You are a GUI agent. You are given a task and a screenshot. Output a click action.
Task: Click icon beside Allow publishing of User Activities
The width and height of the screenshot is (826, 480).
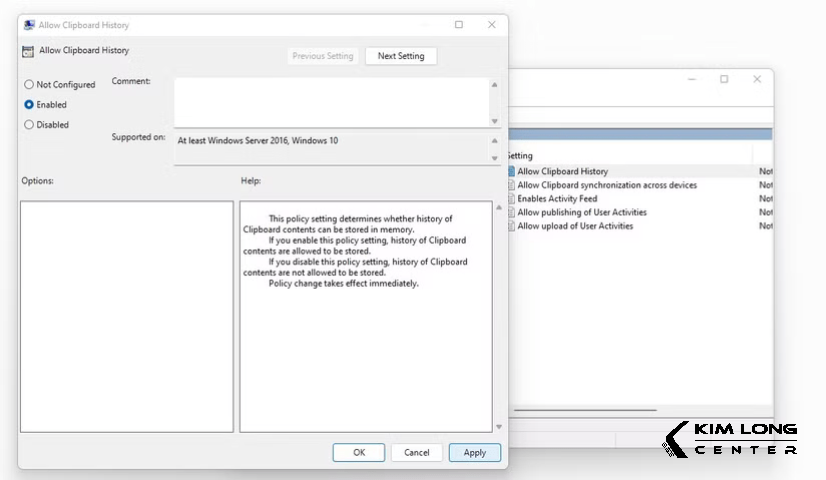pyautogui.click(x=511, y=213)
